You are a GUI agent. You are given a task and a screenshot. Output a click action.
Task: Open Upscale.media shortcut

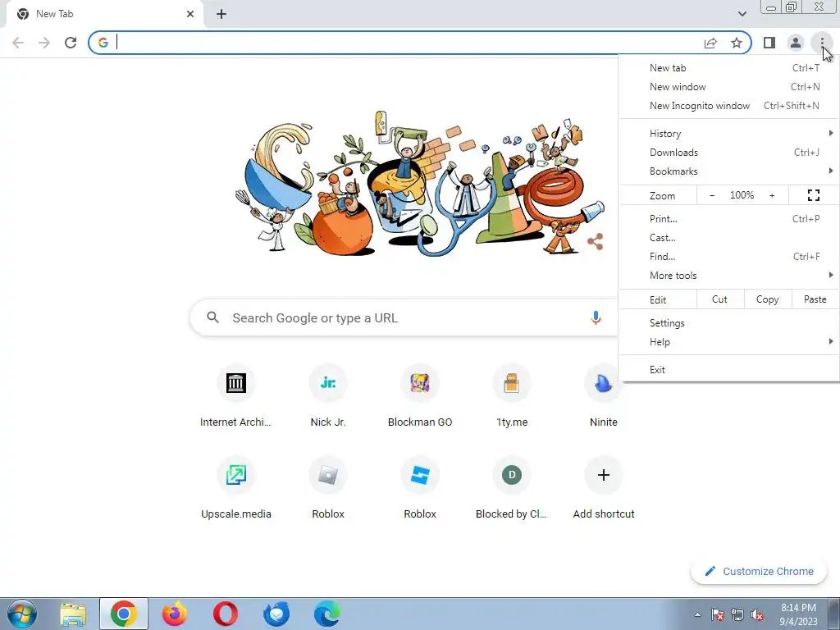235,489
